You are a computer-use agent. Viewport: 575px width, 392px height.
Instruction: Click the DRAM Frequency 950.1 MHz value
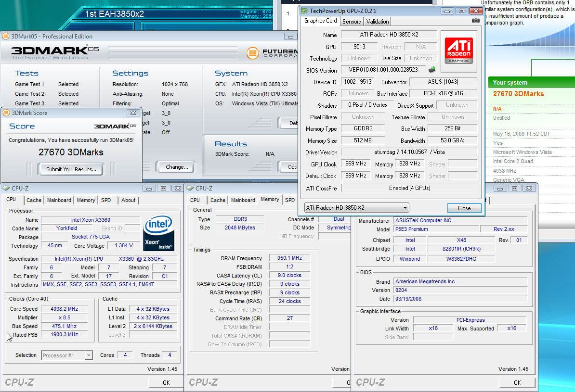[x=290, y=258]
